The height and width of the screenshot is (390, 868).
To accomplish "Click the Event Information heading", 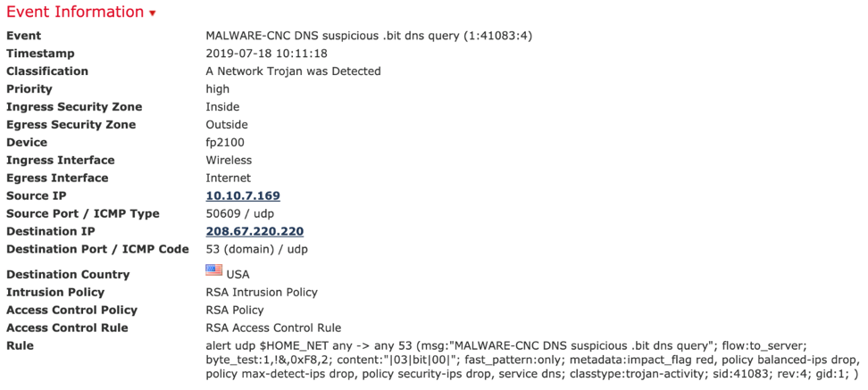I will (x=75, y=12).
